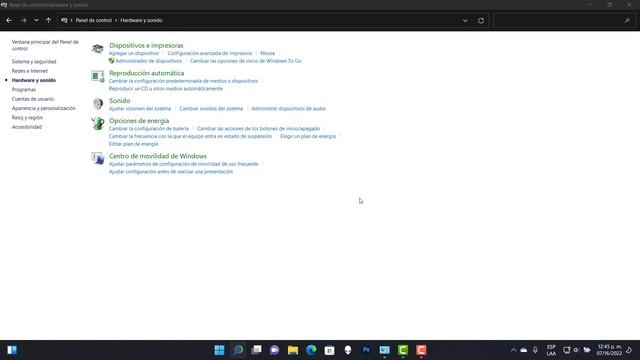Open recent locations dropdown arrow
The width and height of the screenshot is (640, 360).
tap(36, 20)
